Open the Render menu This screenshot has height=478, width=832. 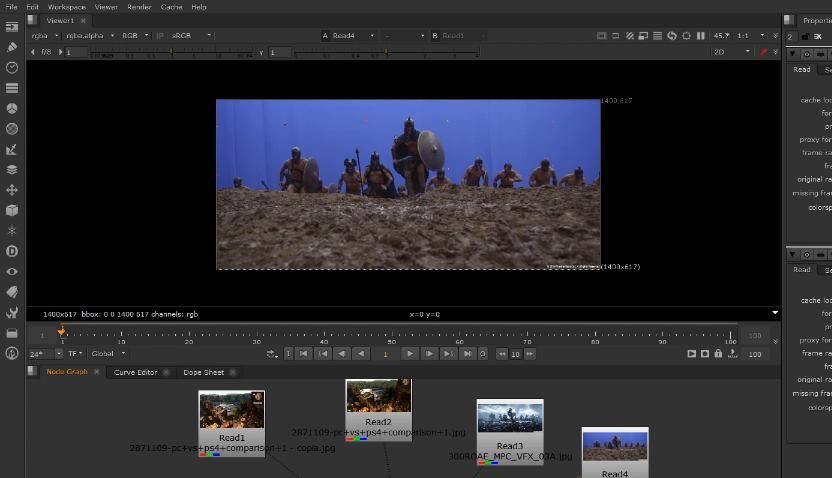[x=139, y=7]
